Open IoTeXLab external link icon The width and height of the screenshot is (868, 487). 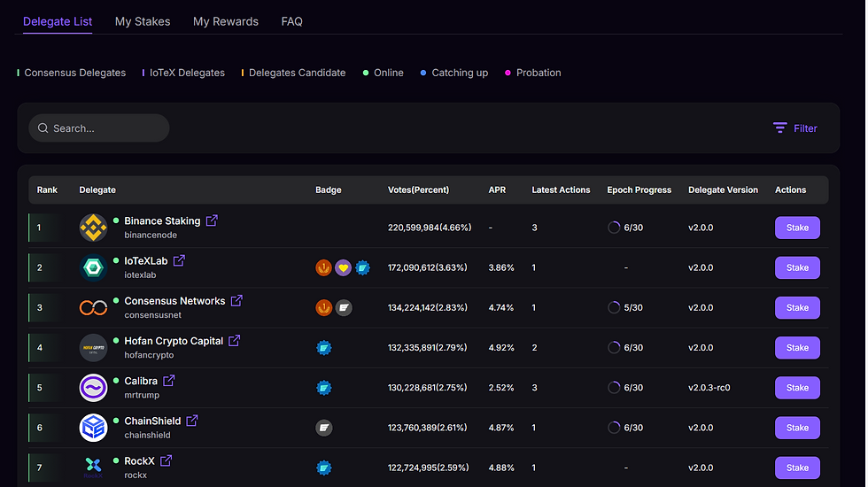(179, 260)
